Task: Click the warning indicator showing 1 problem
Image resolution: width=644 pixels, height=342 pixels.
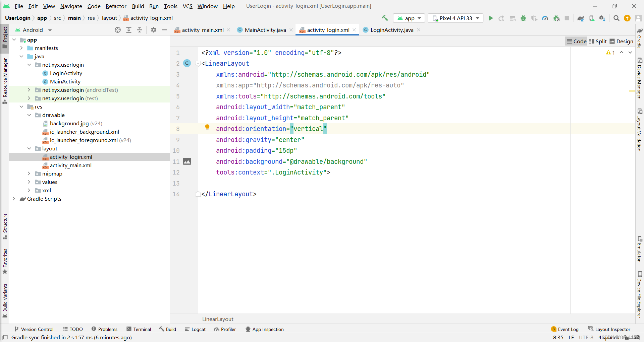Action: tap(610, 53)
